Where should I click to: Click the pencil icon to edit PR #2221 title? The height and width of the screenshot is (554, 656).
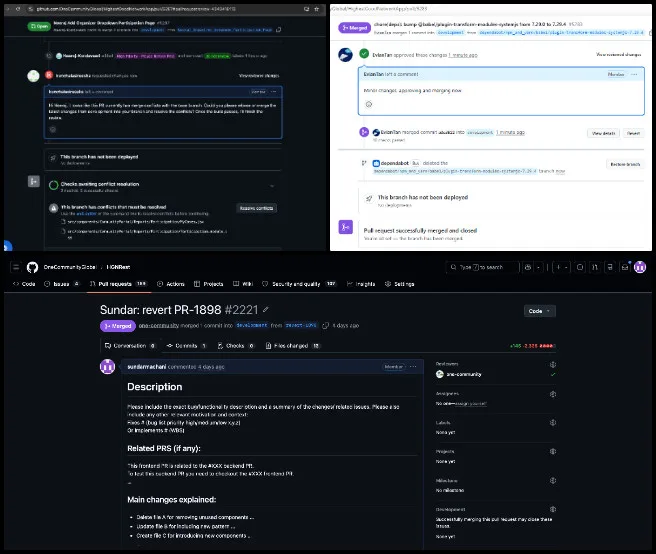click(x=266, y=310)
